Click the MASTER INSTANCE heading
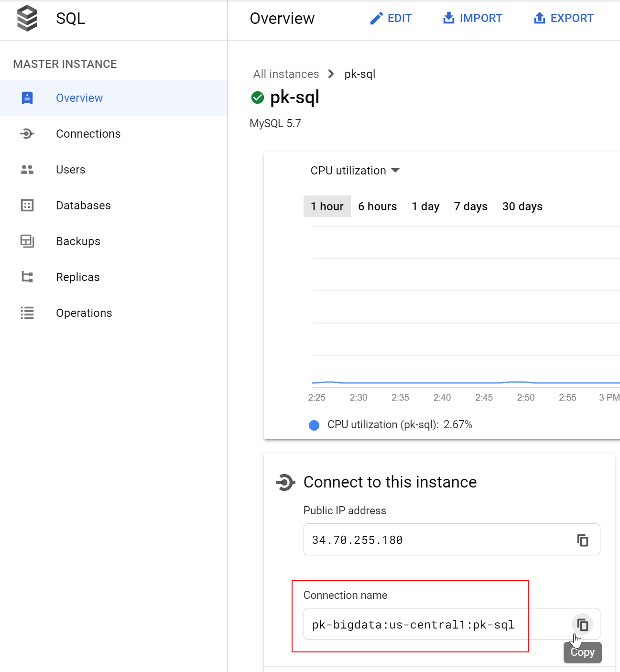 tap(65, 64)
